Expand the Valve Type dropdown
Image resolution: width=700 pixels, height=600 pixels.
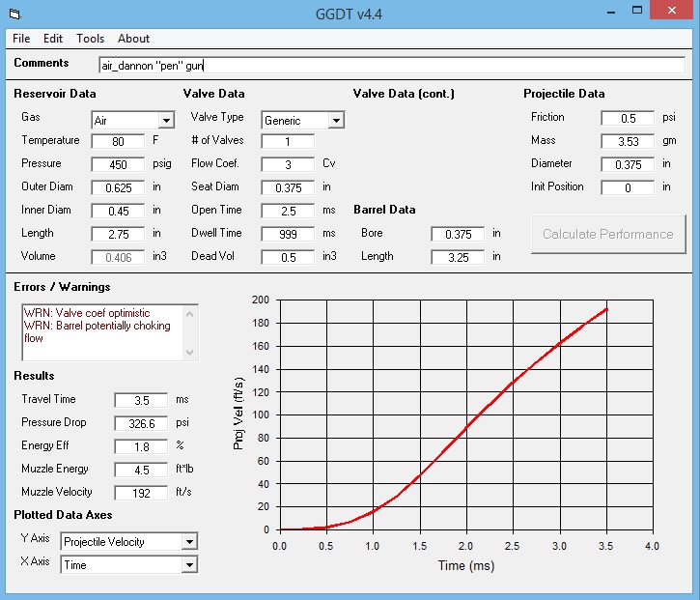pos(336,121)
